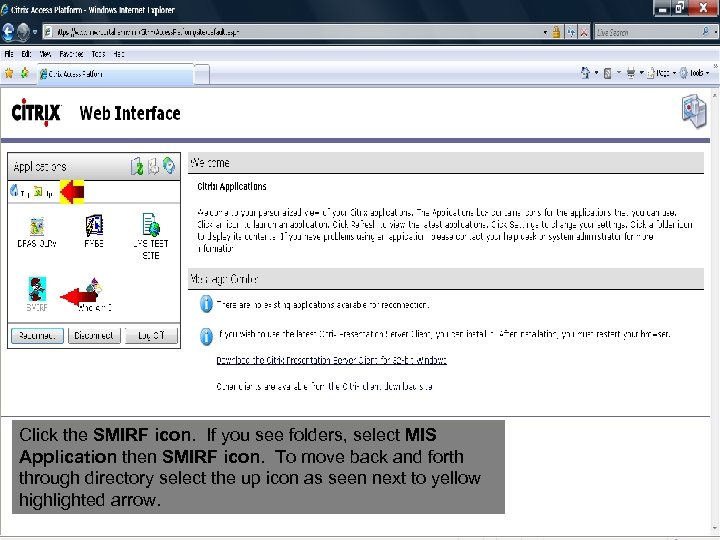This screenshot has height=540, width=720.
Task: Open the Help menu in the menu bar
Action: coord(119,54)
